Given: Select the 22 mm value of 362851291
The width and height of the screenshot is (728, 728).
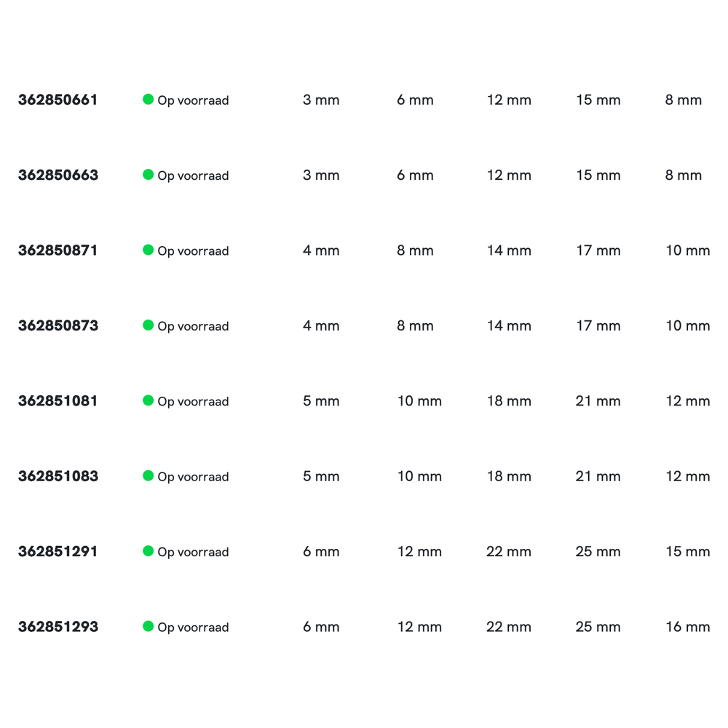Looking at the screenshot, I should (x=509, y=552).
